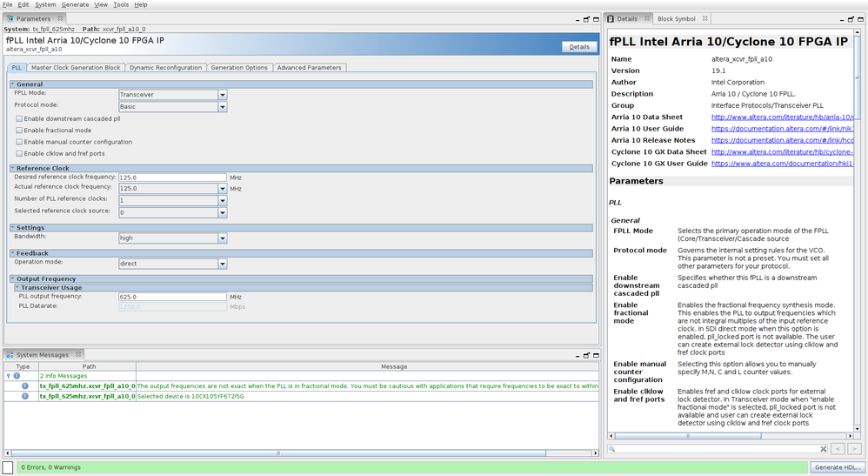This screenshot has width=868, height=476.
Task: Open Actual reference clock frequency dropdown
Action: click(x=223, y=189)
